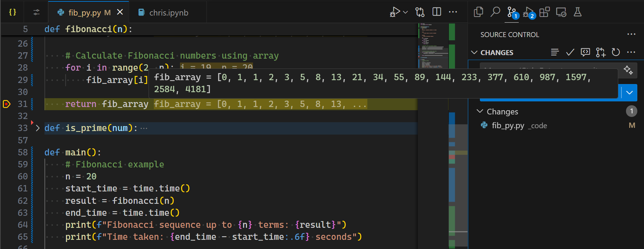Toggle view as tree/list icon in Changes

click(555, 52)
